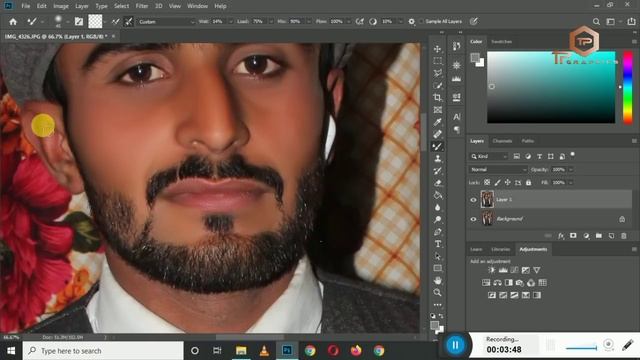Add Hue/Saturation adjustment

486,282
